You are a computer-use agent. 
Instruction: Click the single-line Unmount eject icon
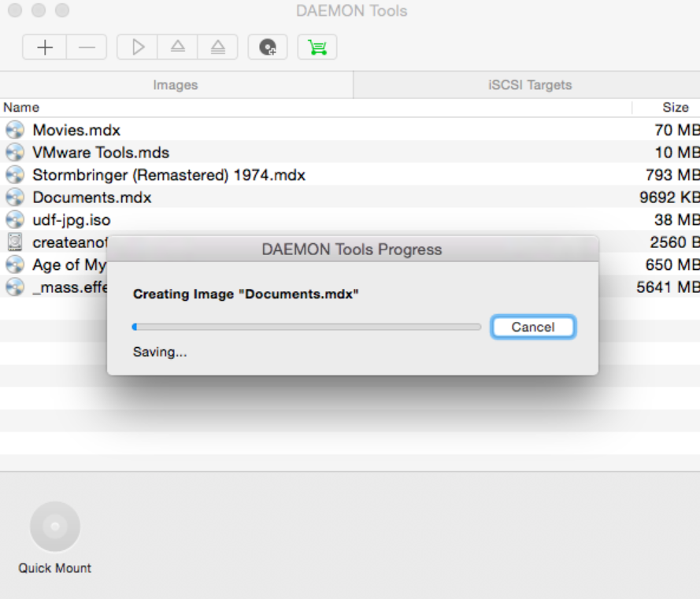(178, 47)
